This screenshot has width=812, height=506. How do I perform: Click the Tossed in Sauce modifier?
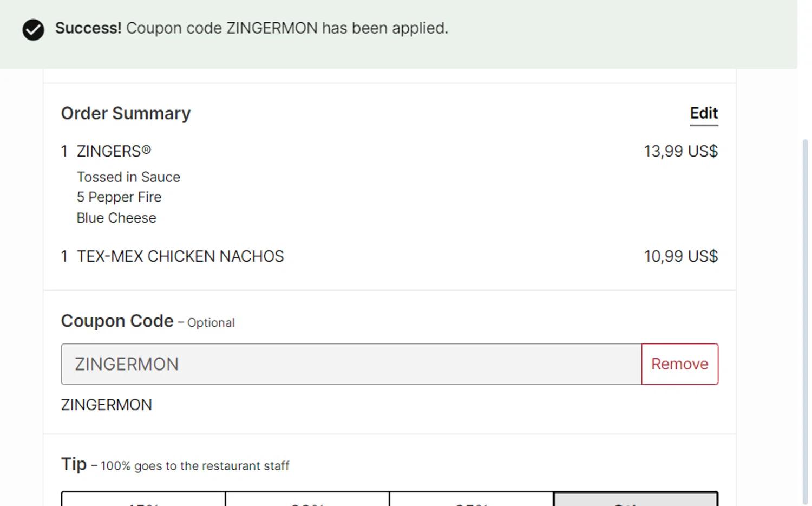128,177
